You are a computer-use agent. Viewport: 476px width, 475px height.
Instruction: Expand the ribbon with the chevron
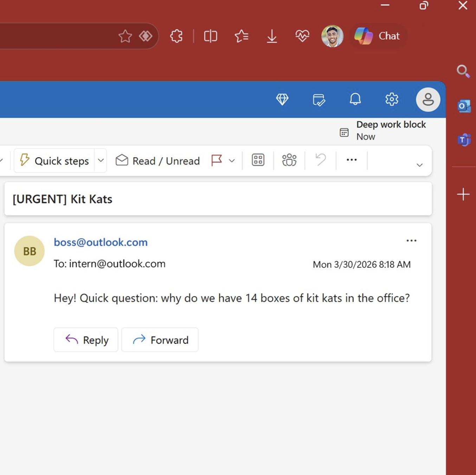[419, 165]
